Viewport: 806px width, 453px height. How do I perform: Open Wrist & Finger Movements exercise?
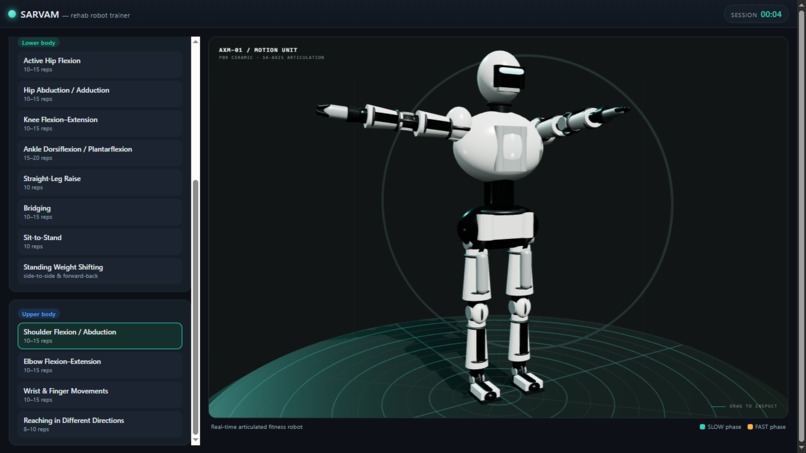pos(100,395)
